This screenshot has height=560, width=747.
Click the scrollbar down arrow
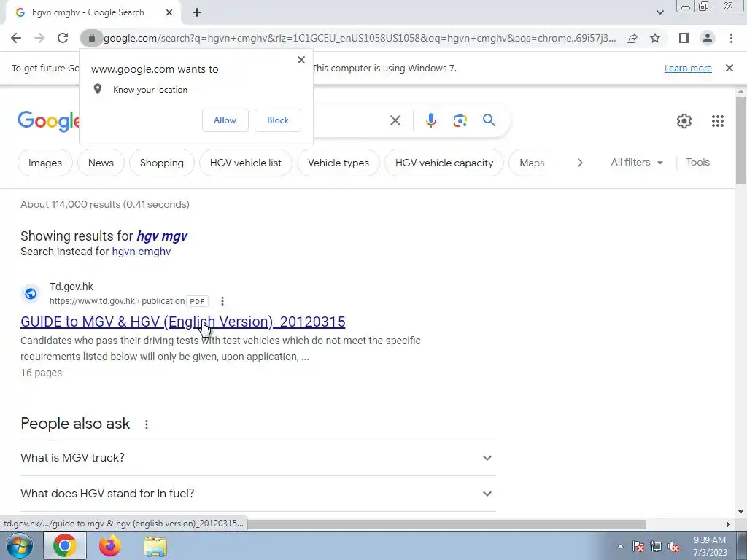point(740,512)
